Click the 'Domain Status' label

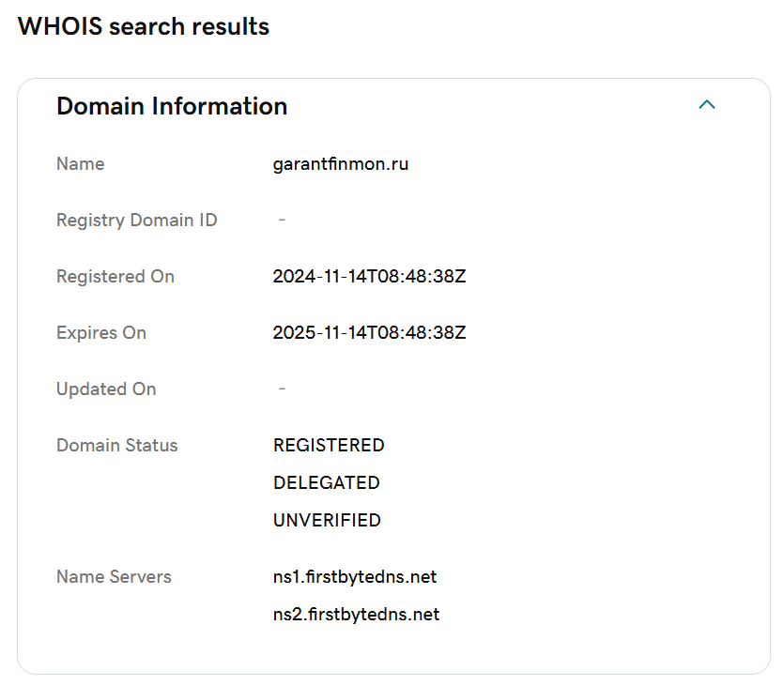(117, 446)
